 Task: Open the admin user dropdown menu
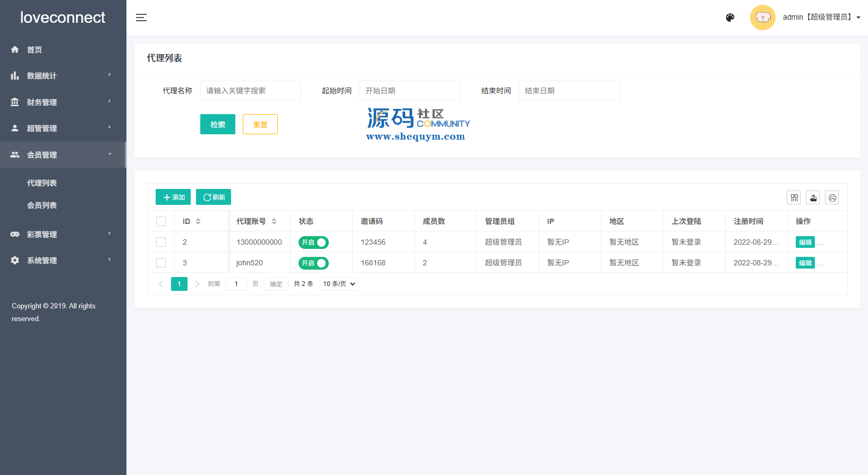821,18
